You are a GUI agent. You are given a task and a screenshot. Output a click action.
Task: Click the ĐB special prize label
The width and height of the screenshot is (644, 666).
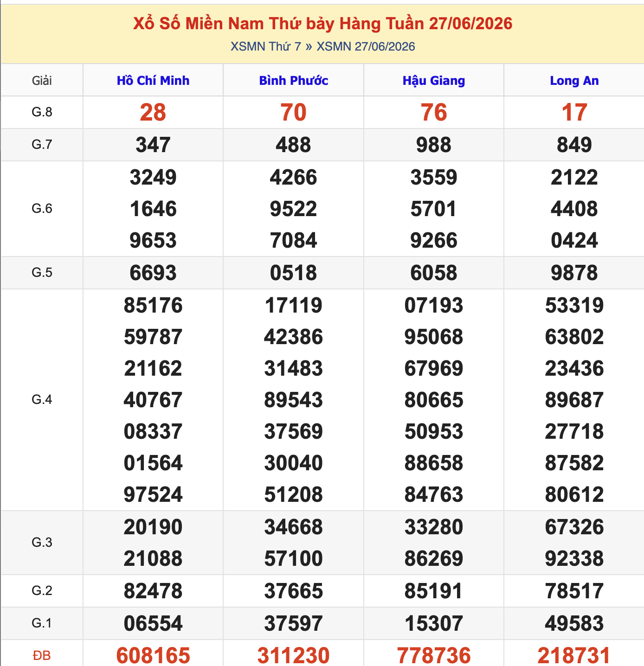pos(42,656)
